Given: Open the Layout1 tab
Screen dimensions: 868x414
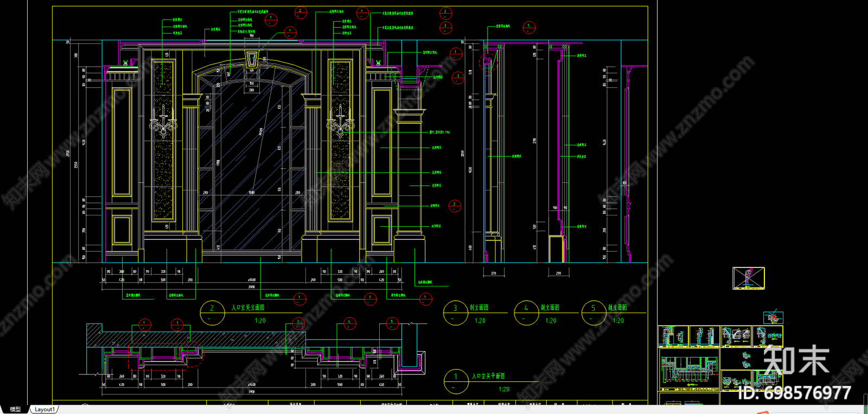Looking at the screenshot, I should pyautogui.click(x=44, y=409).
